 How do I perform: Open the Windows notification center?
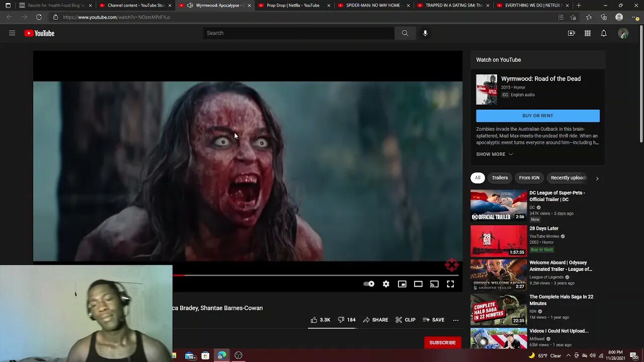pos(633,355)
